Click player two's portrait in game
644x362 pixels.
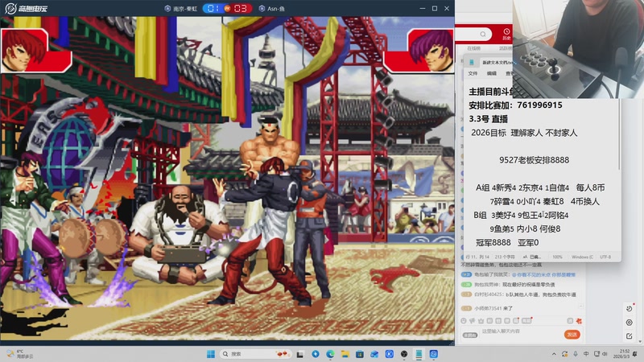tap(431, 51)
